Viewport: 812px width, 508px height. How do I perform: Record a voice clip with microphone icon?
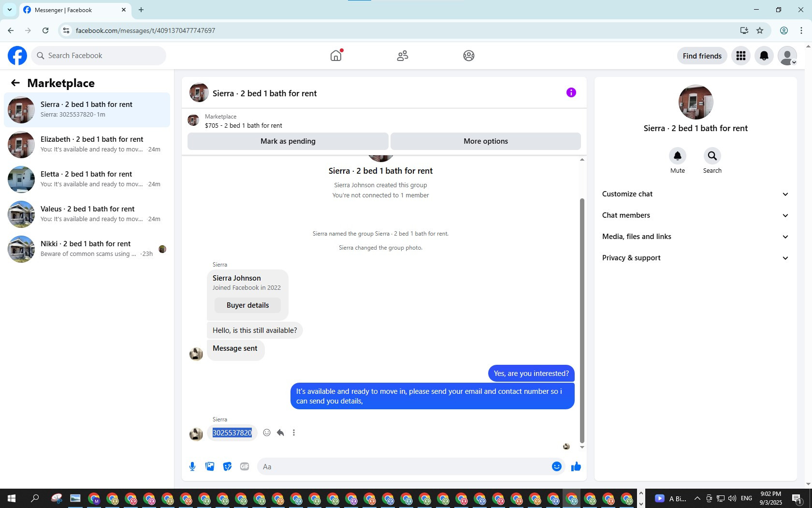coord(192,466)
